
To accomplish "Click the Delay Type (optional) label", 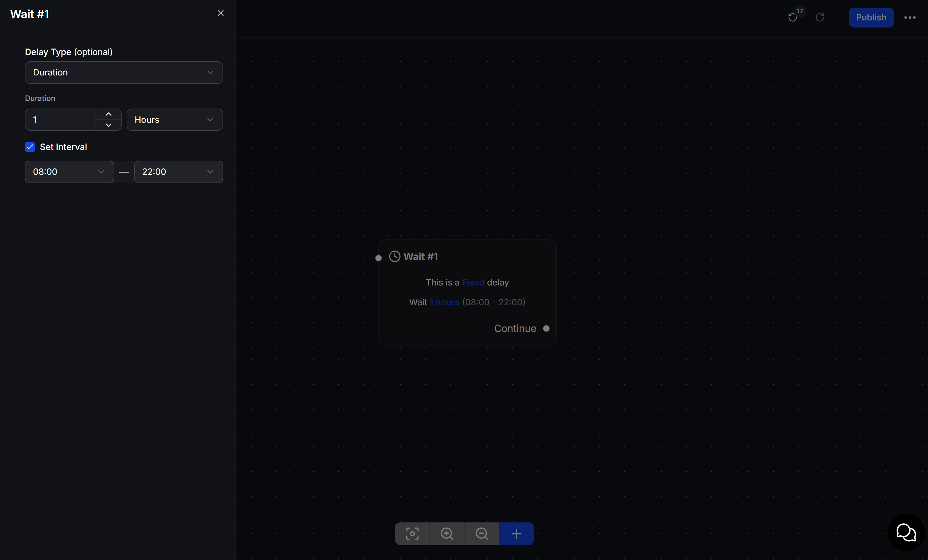I will point(69,52).
